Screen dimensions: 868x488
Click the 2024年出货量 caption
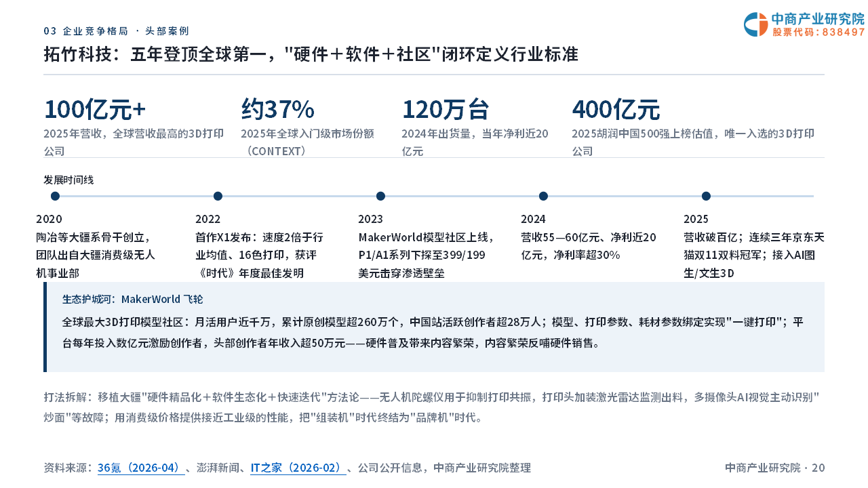(x=475, y=142)
